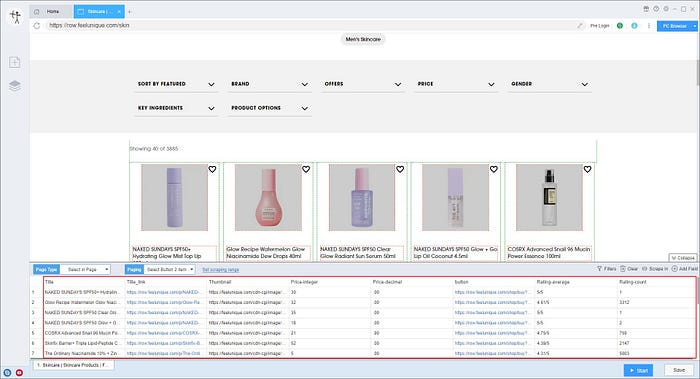Save the scraping task
700x379 pixels.
tap(679, 371)
